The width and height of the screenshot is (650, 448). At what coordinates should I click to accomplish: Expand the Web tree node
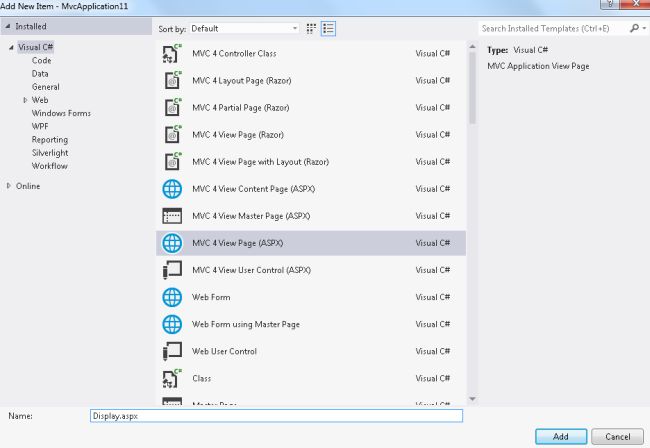tap(25, 100)
